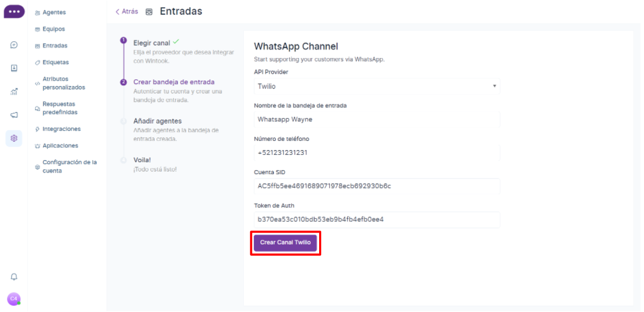The image size is (644, 312).
Task: Open the campaigns megaphone icon
Action: tap(14, 115)
